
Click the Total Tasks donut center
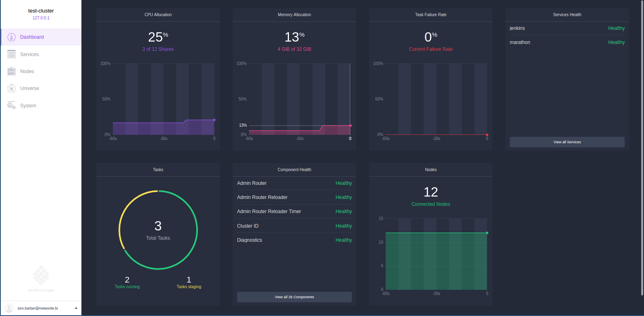(158, 230)
